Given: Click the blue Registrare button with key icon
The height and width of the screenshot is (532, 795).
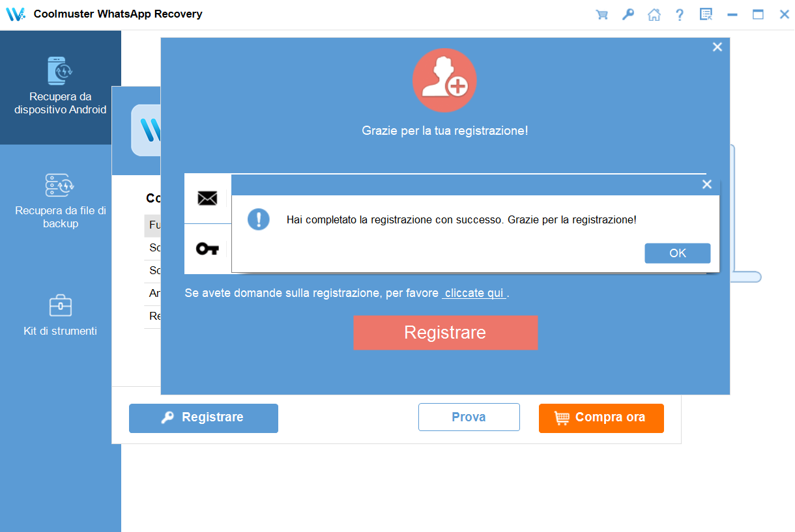Looking at the screenshot, I should tap(203, 418).
